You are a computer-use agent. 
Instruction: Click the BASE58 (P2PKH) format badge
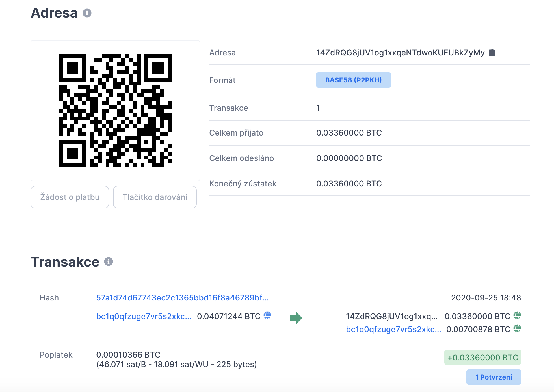[x=353, y=80]
